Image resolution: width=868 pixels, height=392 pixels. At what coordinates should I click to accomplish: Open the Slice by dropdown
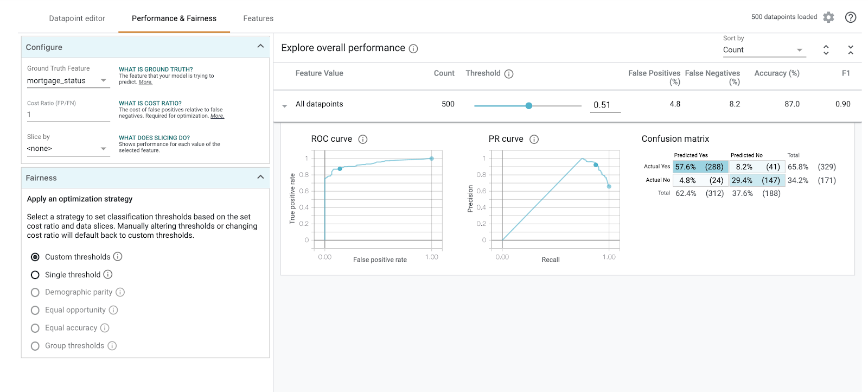coord(68,149)
